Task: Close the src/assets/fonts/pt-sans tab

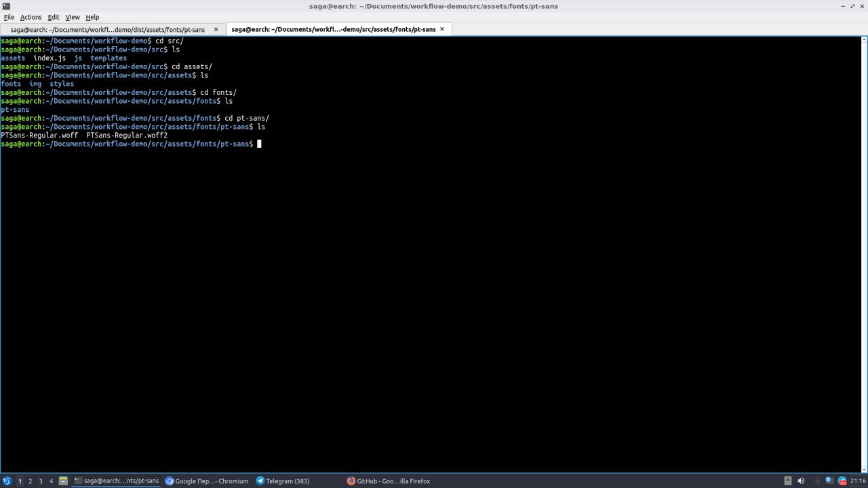Action: pyautogui.click(x=442, y=29)
